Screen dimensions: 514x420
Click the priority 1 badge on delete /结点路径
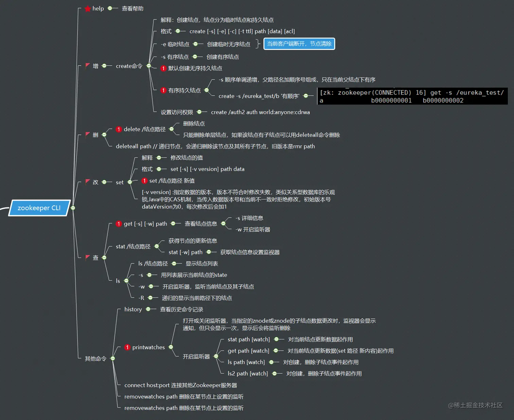point(119,129)
